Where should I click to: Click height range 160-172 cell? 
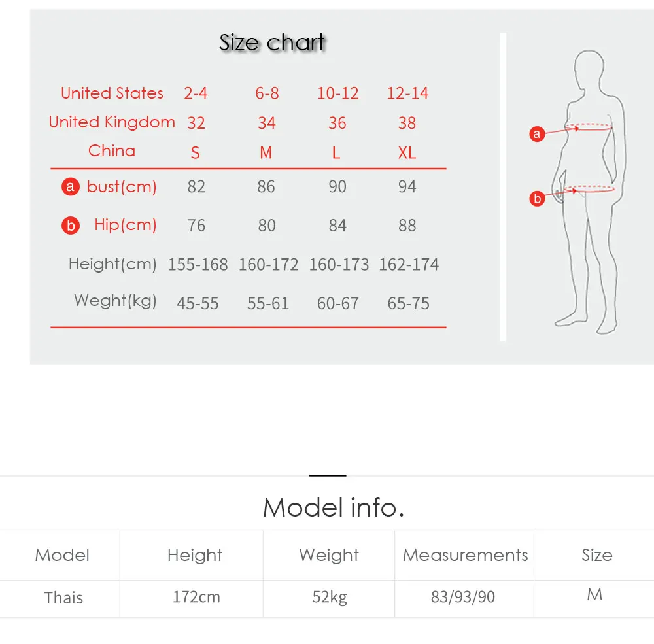pyautogui.click(x=268, y=264)
